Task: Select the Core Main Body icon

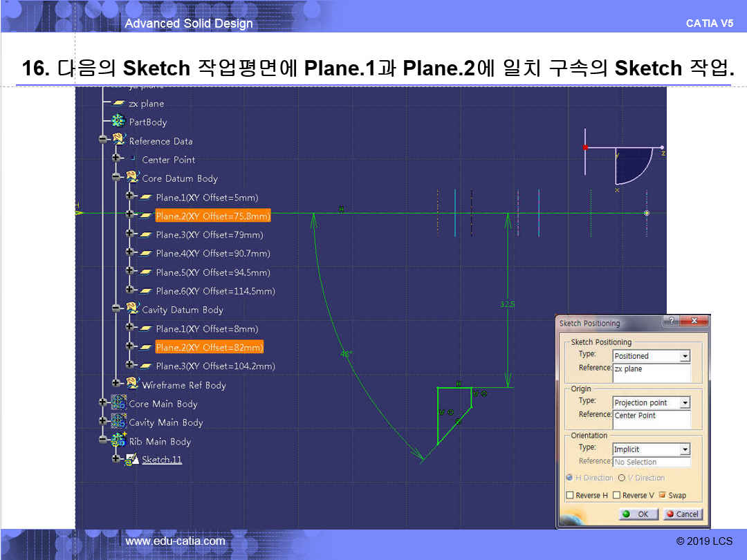Action: pyautogui.click(x=118, y=403)
